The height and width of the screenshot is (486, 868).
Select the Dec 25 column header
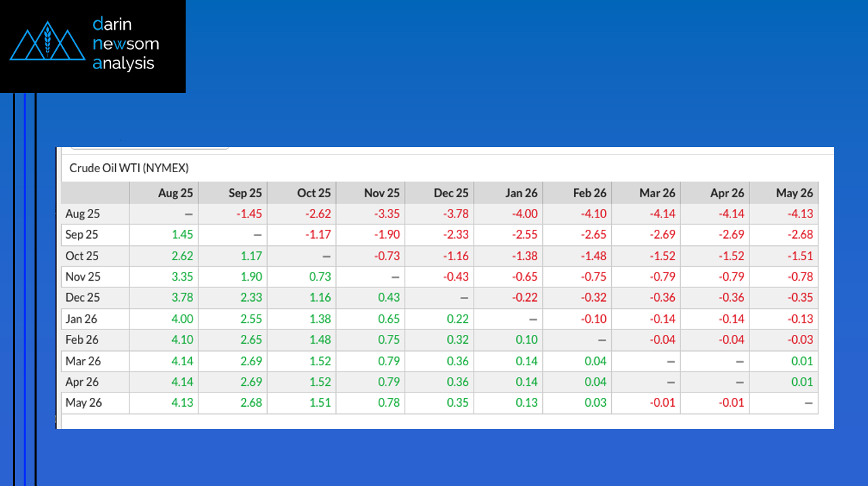point(451,193)
